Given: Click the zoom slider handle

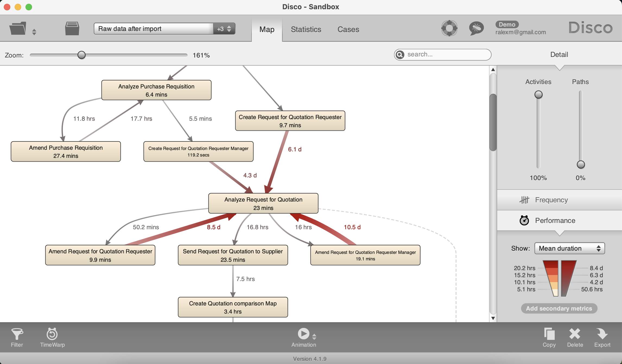Looking at the screenshot, I should tap(81, 55).
